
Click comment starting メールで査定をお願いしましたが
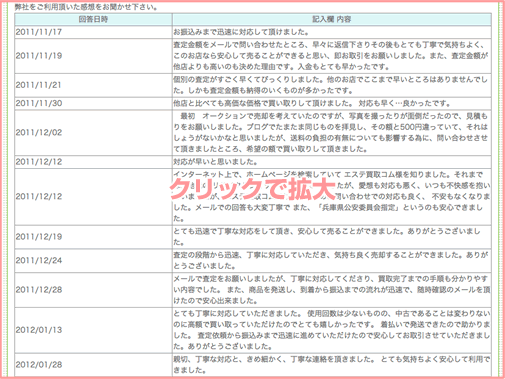(332, 290)
